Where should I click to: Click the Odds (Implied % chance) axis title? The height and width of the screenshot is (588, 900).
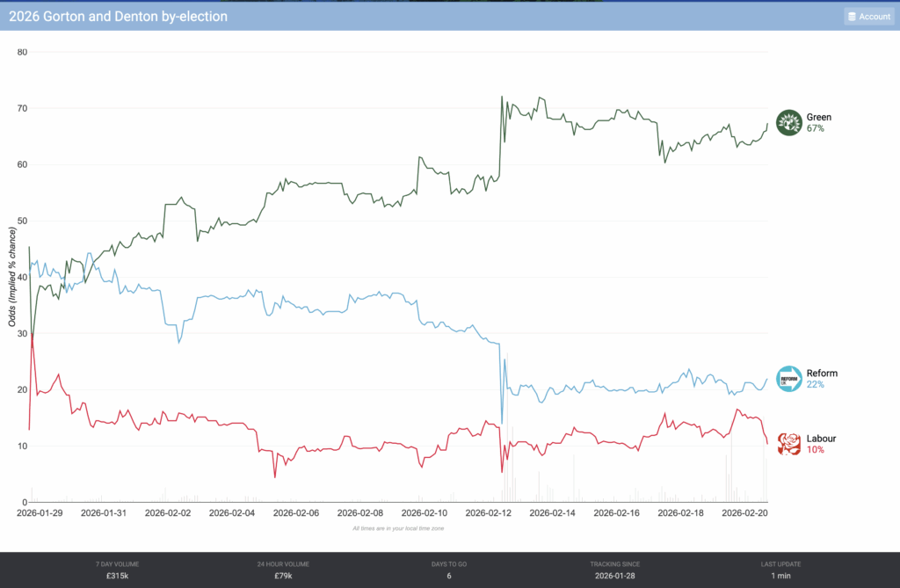(13, 277)
